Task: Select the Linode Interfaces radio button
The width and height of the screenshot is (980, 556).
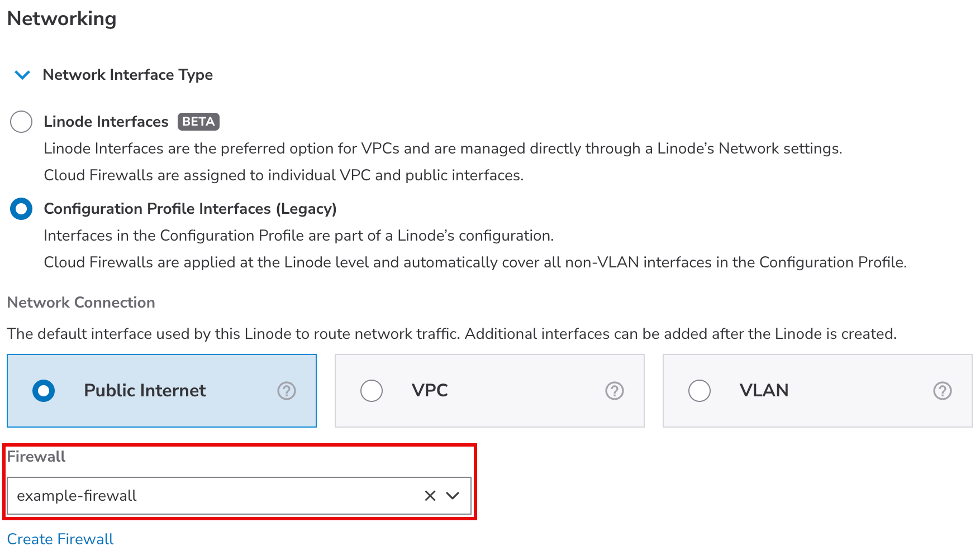Action: coord(21,122)
